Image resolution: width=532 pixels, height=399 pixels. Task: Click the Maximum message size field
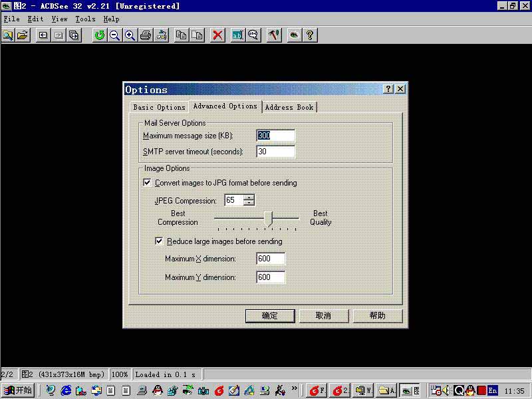275,136
